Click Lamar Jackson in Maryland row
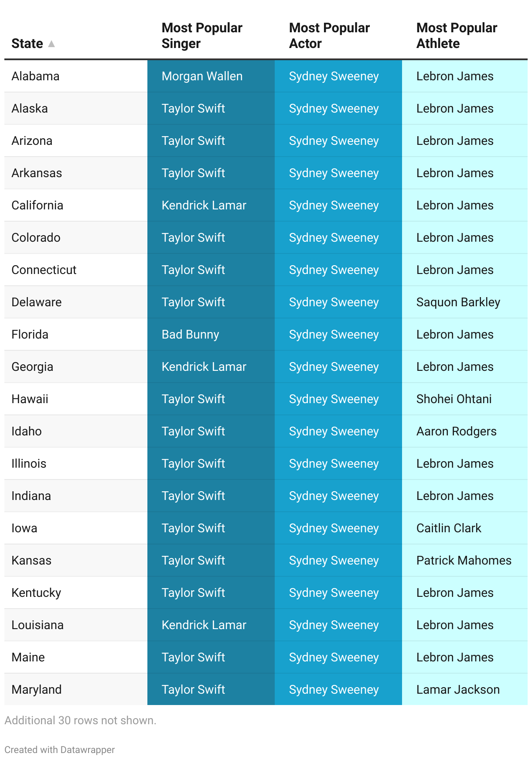532x760 pixels. click(x=465, y=689)
